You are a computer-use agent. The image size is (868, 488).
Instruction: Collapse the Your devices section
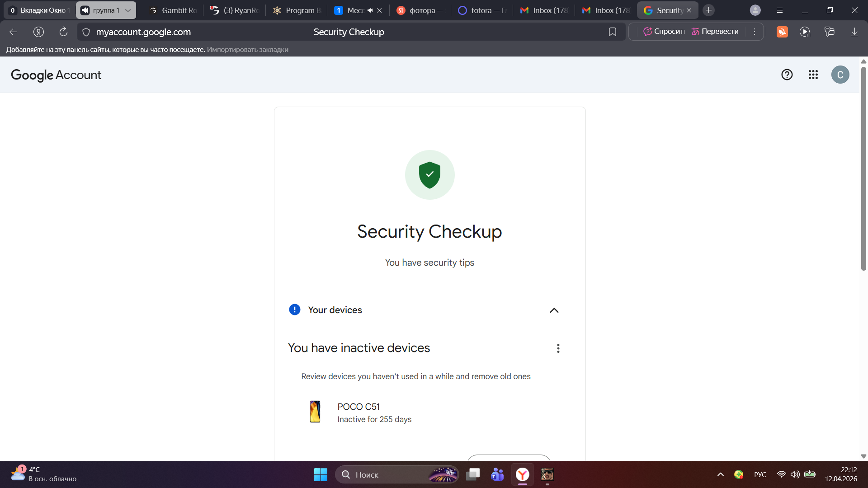554,310
